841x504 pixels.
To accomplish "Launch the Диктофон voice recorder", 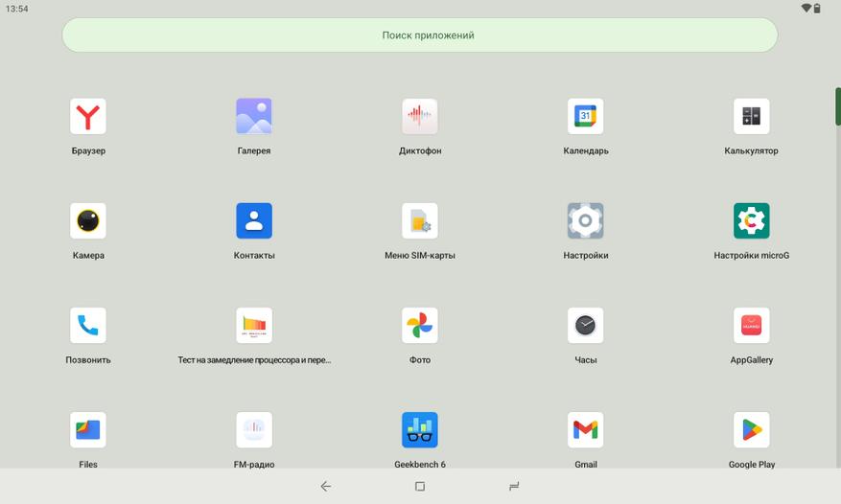I will coord(419,116).
